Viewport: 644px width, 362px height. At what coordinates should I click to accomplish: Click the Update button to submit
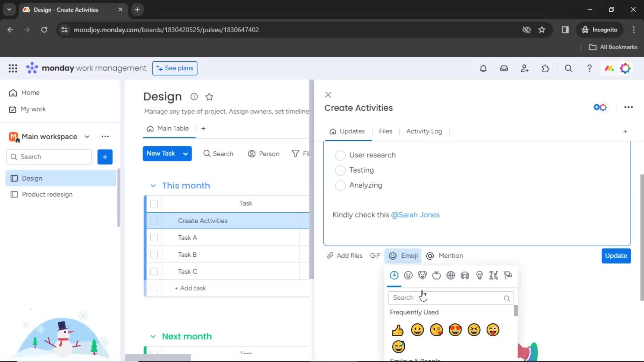(x=616, y=255)
